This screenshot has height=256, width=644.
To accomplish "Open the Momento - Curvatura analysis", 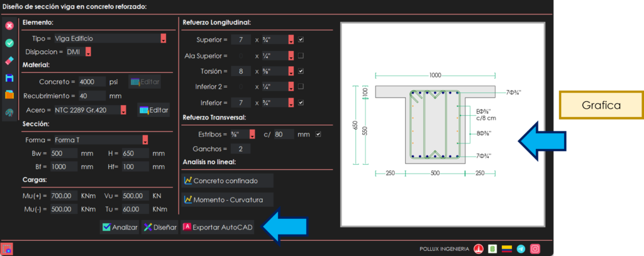I will tap(228, 199).
